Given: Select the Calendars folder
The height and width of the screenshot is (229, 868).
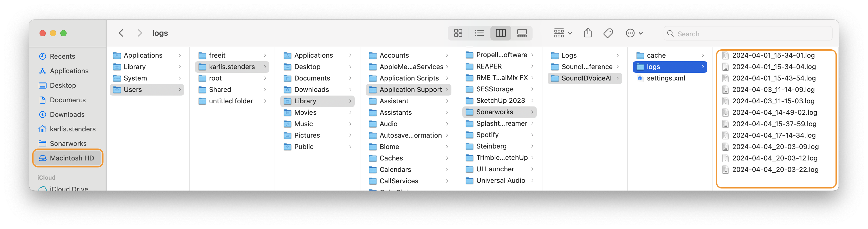Looking at the screenshot, I should tap(409, 170).
